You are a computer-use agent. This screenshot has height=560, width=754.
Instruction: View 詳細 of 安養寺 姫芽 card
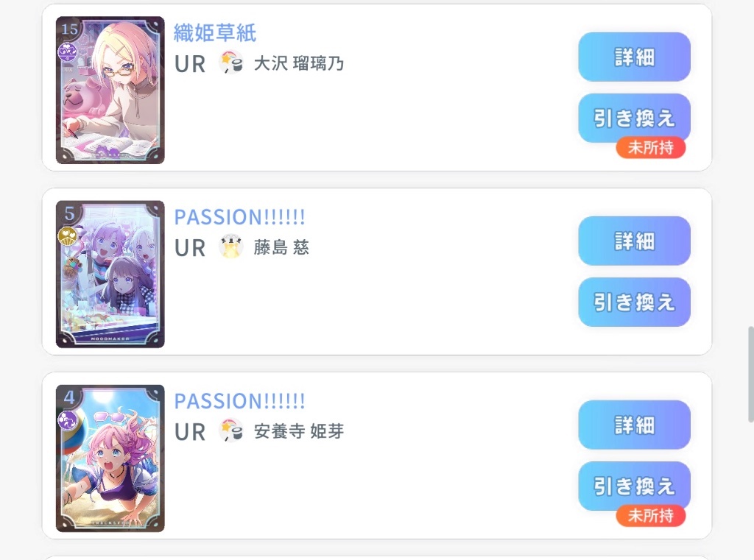tap(634, 425)
